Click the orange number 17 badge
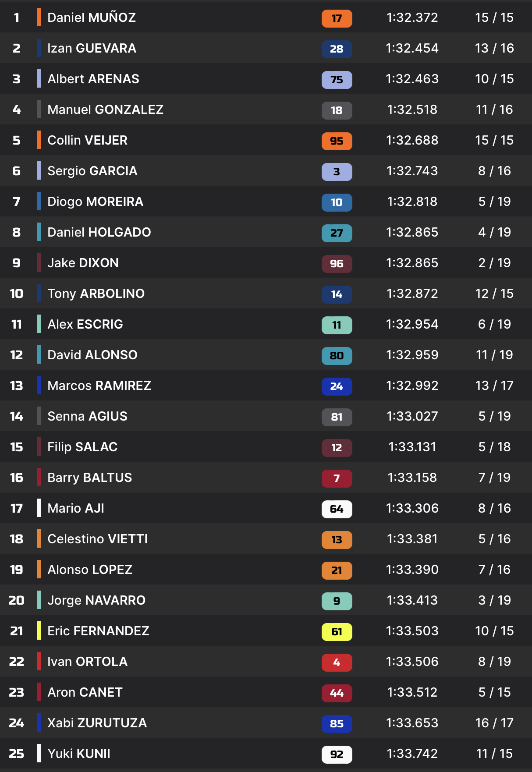This screenshot has height=772, width=532. point(337,18)
